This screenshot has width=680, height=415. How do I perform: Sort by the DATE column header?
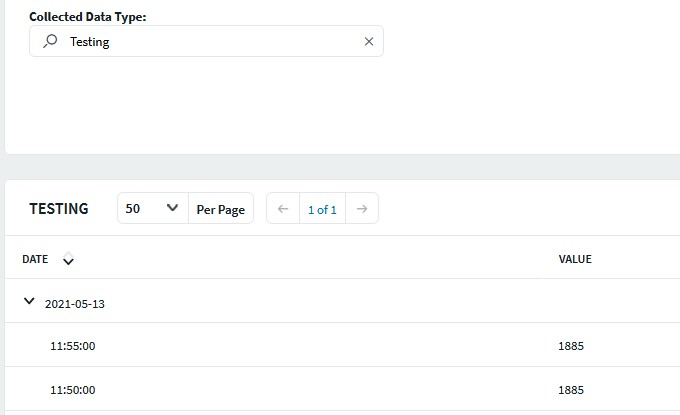pyautogui.click(x=35, y=259)
